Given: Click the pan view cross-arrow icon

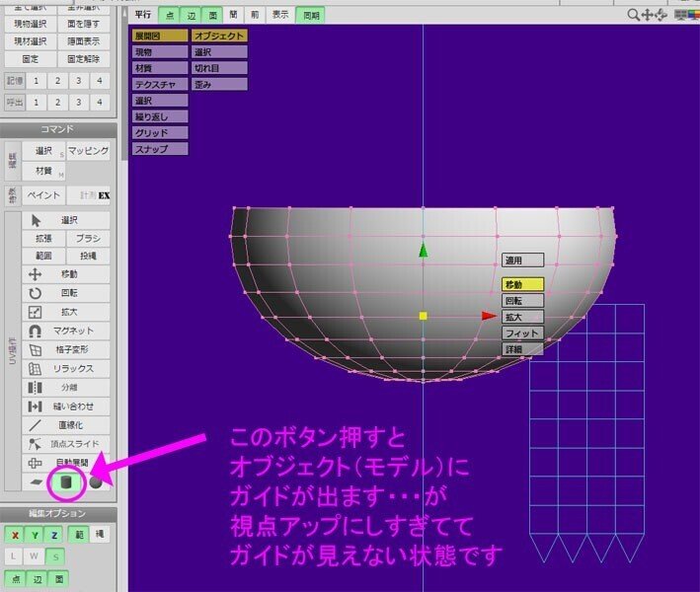Looking at the screenshot, I should point(647,15).
